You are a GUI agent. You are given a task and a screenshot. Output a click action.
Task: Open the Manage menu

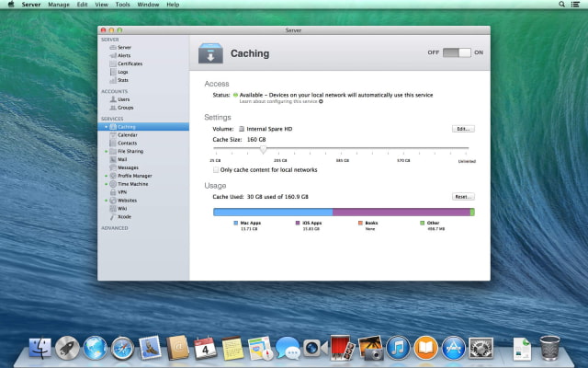(58, 5)
